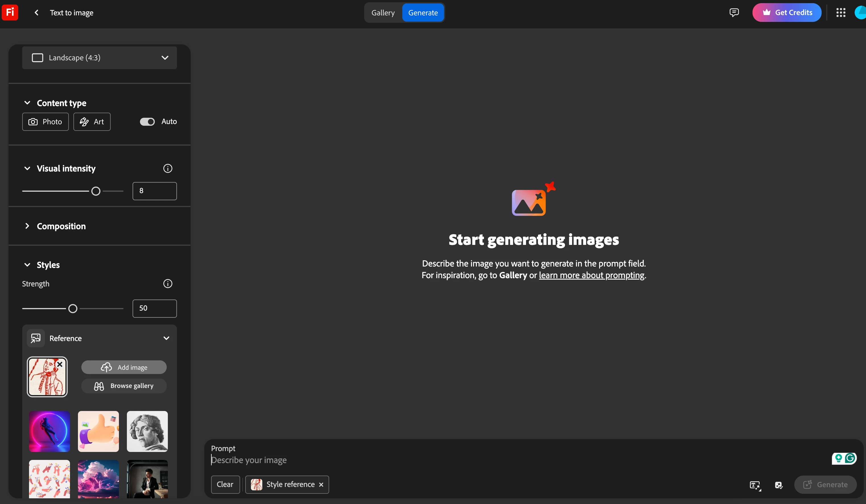Open learn more about prompting link

tap(591, 275)
